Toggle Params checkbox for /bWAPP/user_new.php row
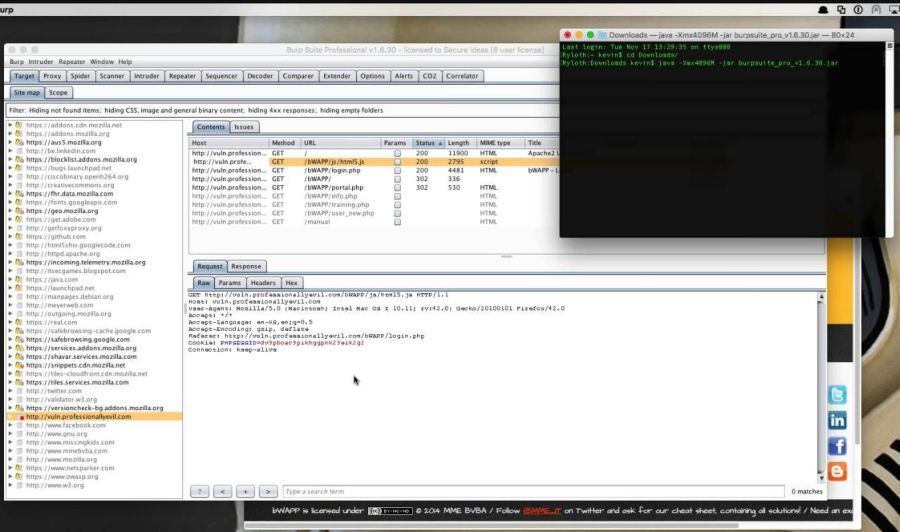This screenshot has height=532, width=900. click(397, 213)
